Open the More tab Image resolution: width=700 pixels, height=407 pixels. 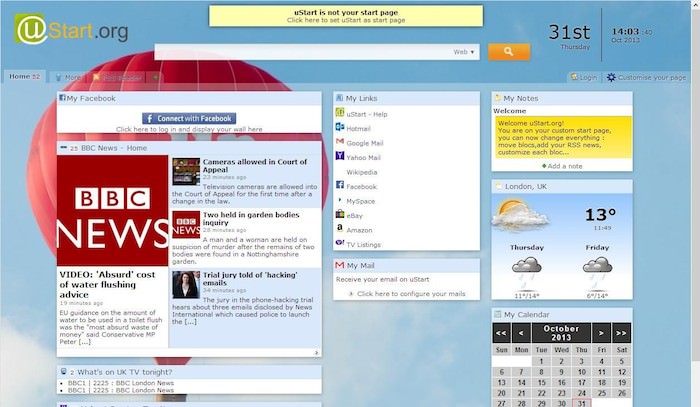pos(68,77)
